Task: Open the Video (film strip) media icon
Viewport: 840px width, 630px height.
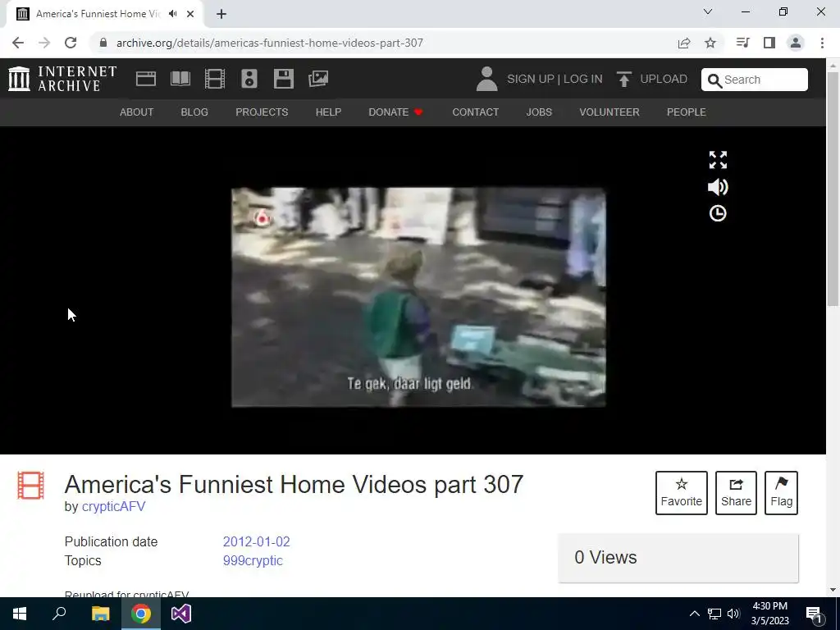Action: [x=215, y=79]
